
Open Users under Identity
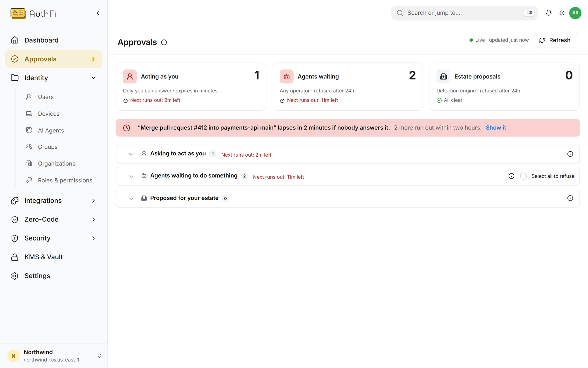(61, 97)
